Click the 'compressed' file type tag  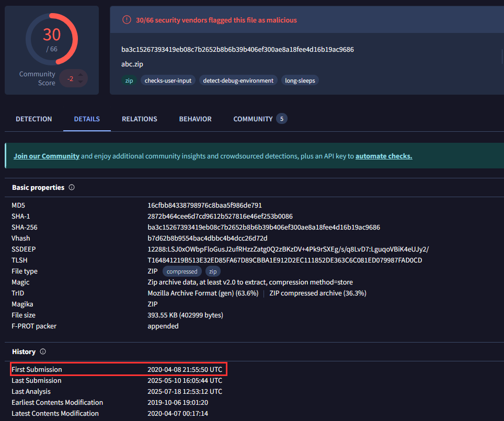182,271
